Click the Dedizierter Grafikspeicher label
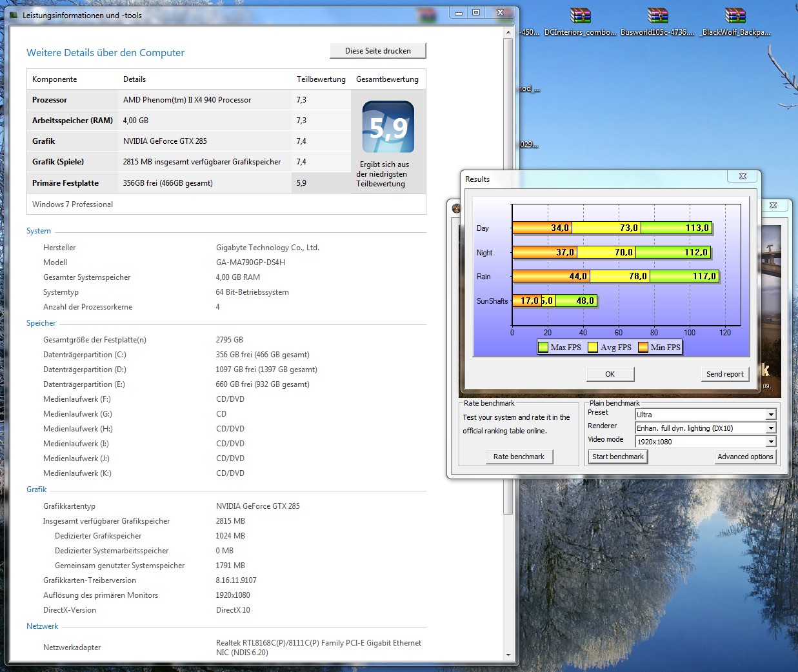 click(x=98, y=536)
